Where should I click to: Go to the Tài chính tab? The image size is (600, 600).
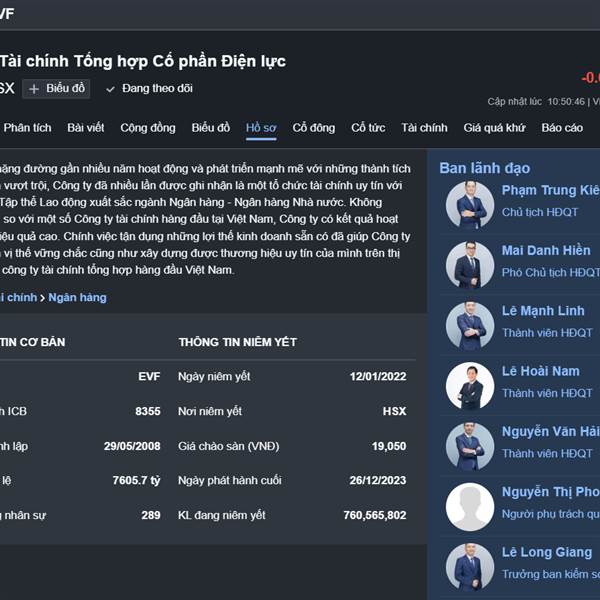tap(424, 128)
